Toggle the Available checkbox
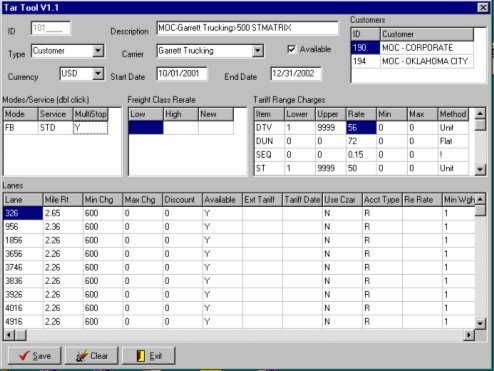The image size is (494, 371). click(x=291, y=49)
